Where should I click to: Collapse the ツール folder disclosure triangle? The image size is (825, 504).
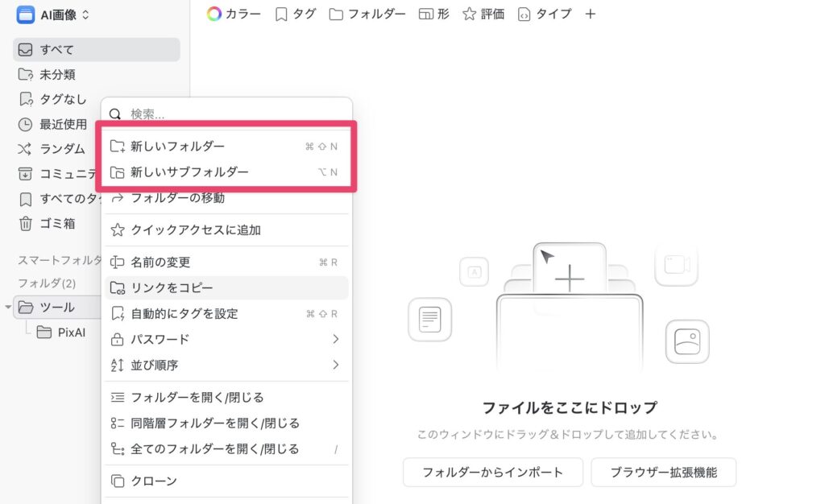[8, 308]
